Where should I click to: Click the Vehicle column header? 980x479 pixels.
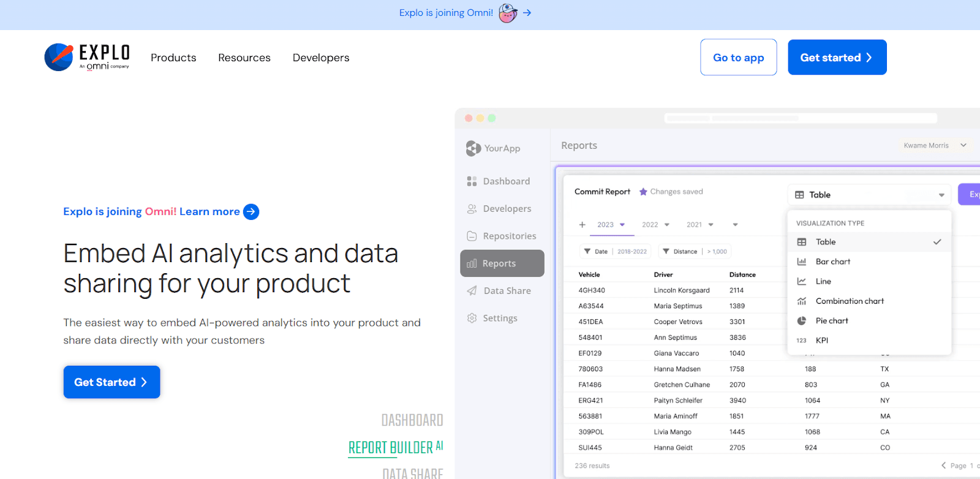(x=589, y=274)
